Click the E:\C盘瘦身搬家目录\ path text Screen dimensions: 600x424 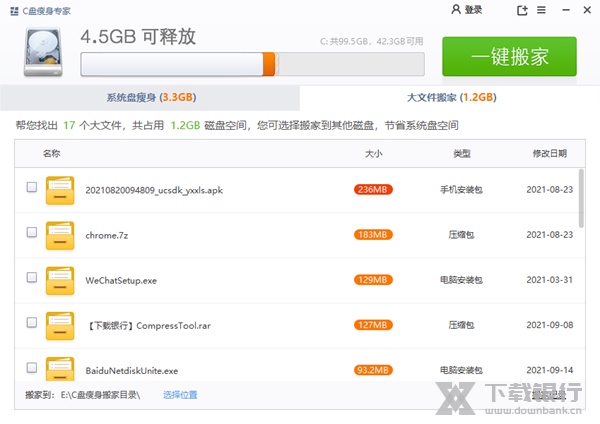(100, 395)
